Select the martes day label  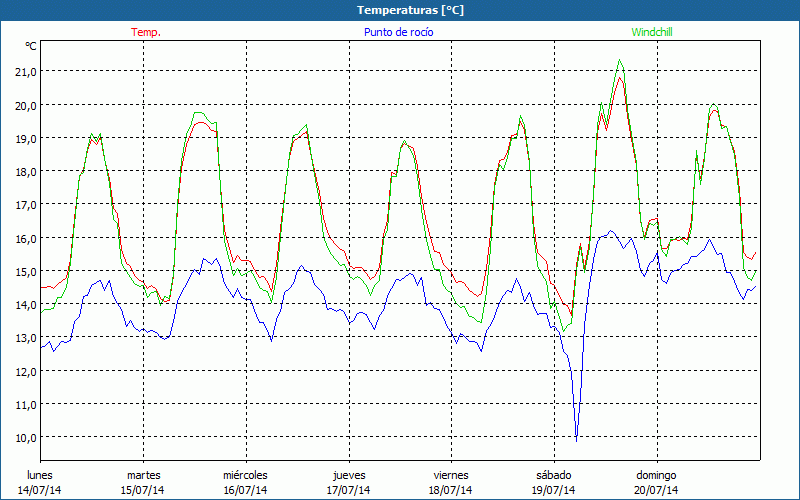pos(143,474)
